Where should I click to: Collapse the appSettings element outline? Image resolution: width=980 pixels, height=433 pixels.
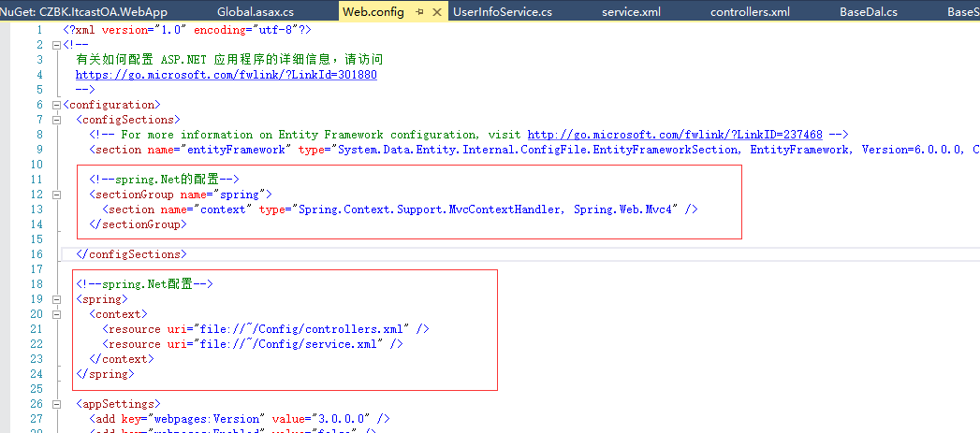click(57, 404)
